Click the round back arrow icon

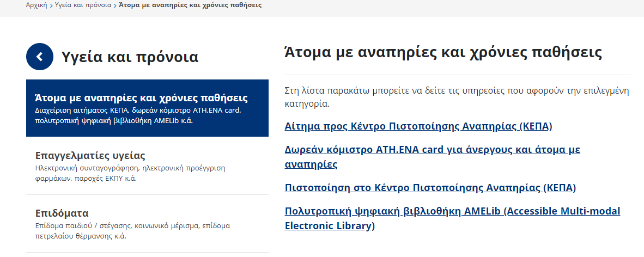39,57
